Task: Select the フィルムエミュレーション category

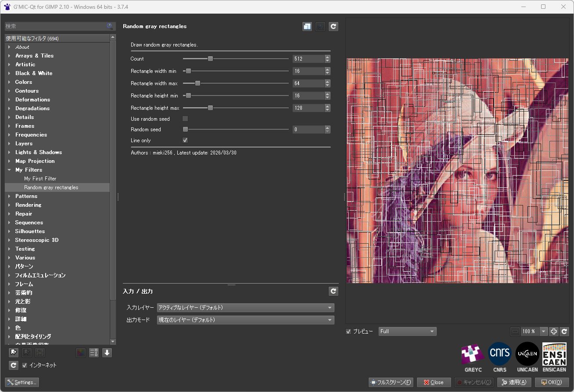Action: 40,275
